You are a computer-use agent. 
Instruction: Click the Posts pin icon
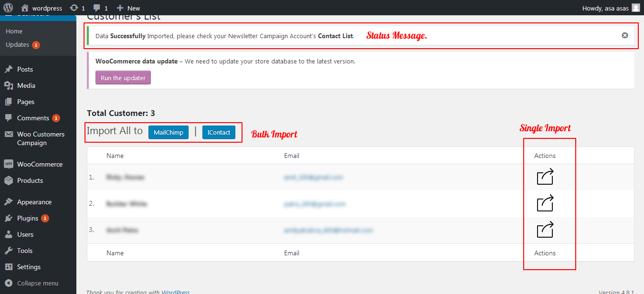click(x=9, y=69)
